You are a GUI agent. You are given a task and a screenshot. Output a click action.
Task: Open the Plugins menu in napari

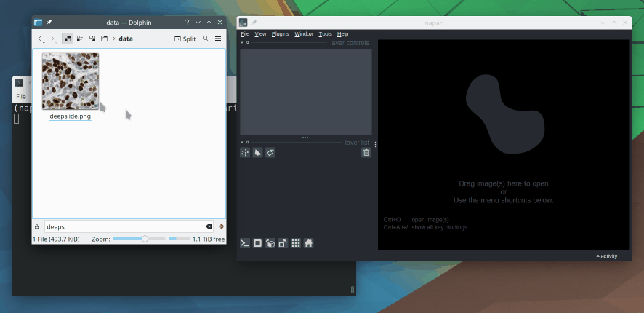coord(280,34)
